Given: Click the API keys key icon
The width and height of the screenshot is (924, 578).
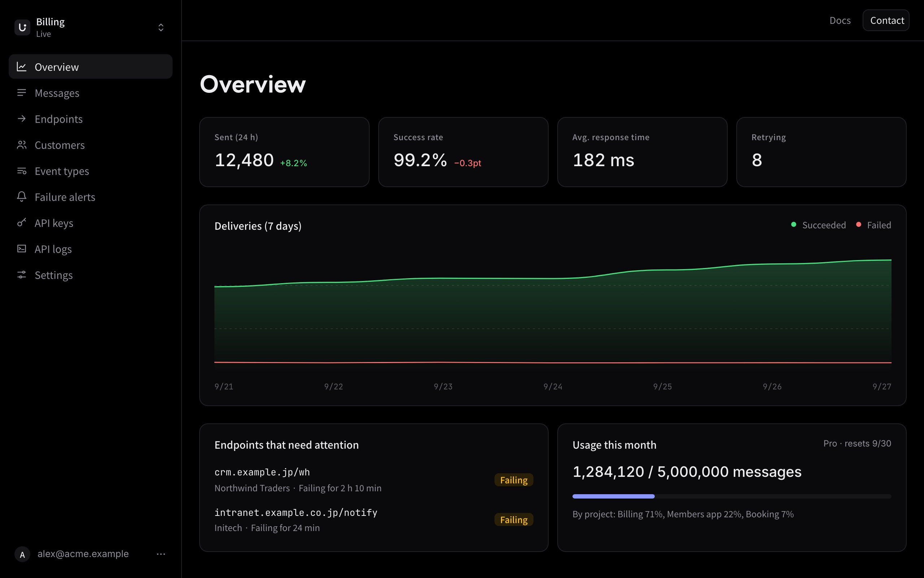Looking at the screenshot, I should coord(22,223).
